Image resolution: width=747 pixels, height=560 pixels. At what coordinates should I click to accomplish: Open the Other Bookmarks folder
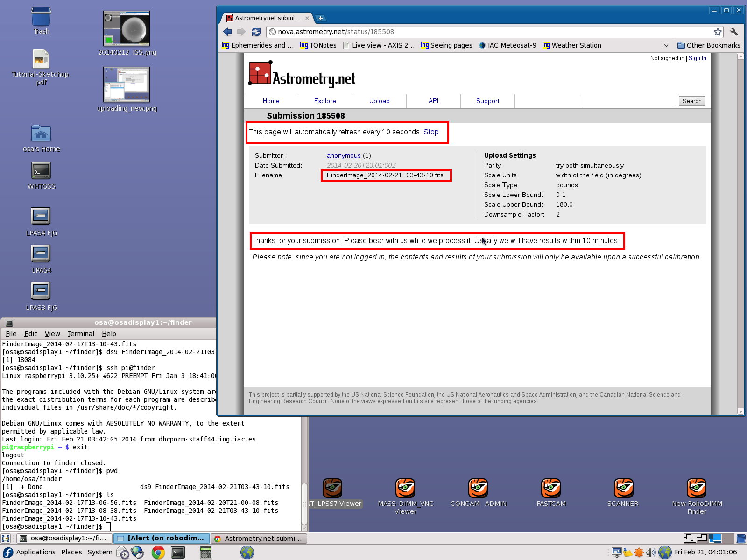click(709, 45)
